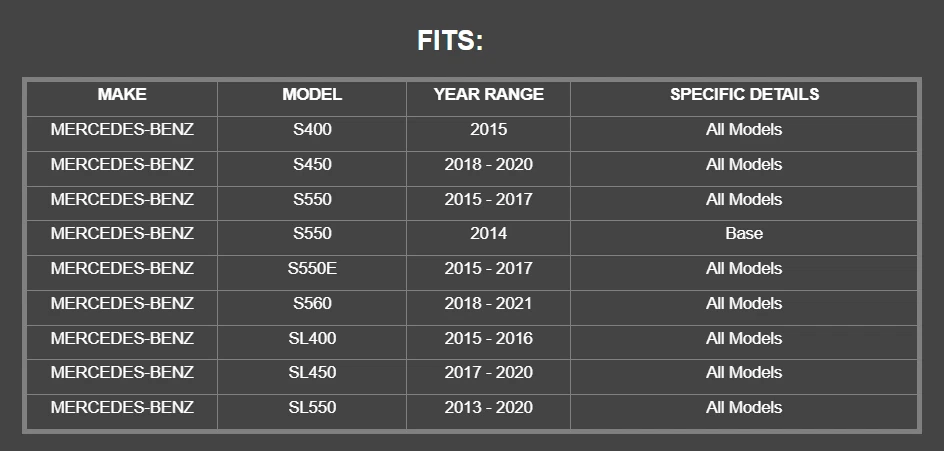944x451 pixels.
Task: Click the Base specific details cell
Action: tap(744, 234)
